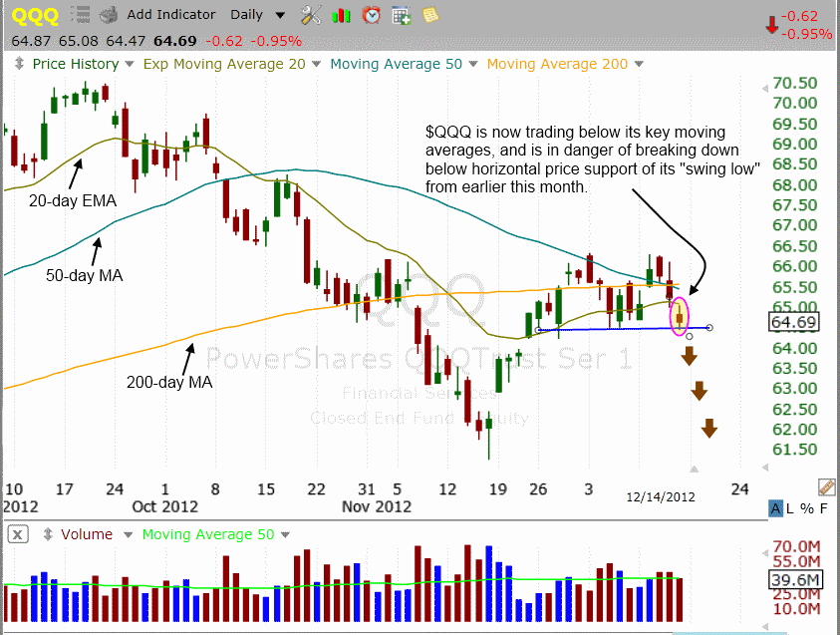Select the % percent scale mode
This screenshot has height=635, width=840.
(807, 508)
